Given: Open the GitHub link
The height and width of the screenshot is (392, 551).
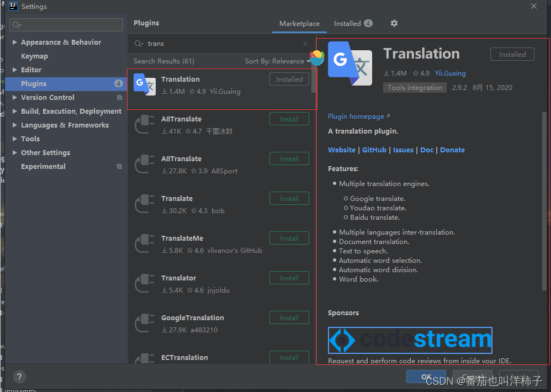Looking at the screenshot, I should pyautogui.click(x=374, y=150).
